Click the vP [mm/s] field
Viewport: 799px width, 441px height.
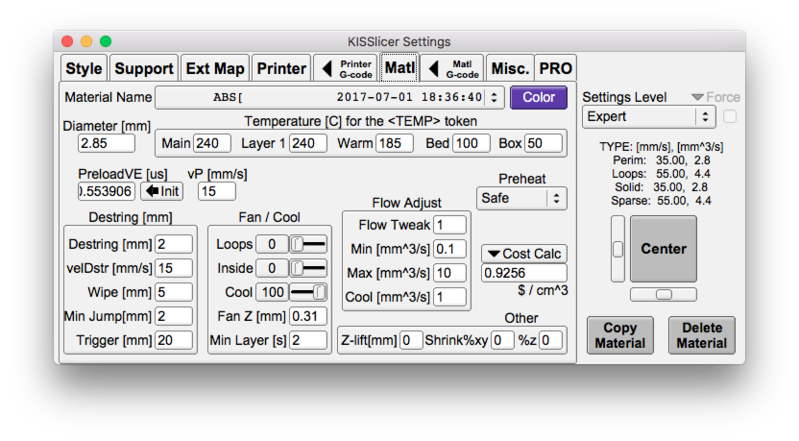point(217,191)
